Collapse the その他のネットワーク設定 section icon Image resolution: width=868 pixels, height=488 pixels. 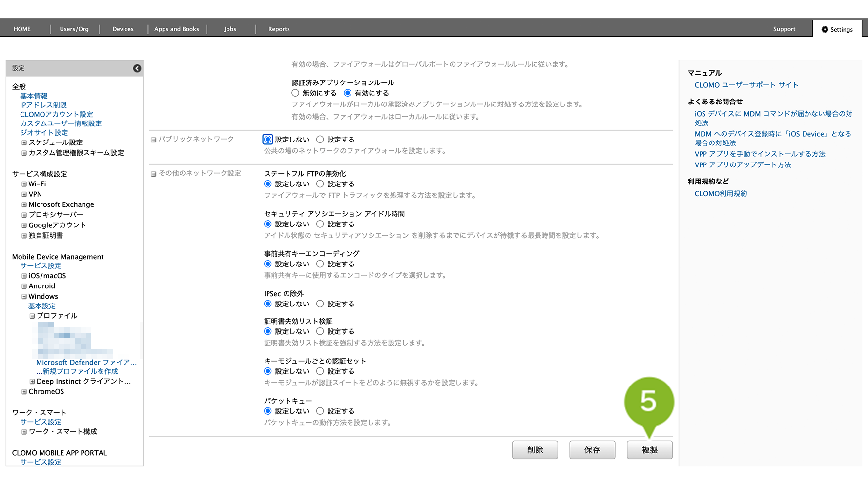(x=153, y=174)
